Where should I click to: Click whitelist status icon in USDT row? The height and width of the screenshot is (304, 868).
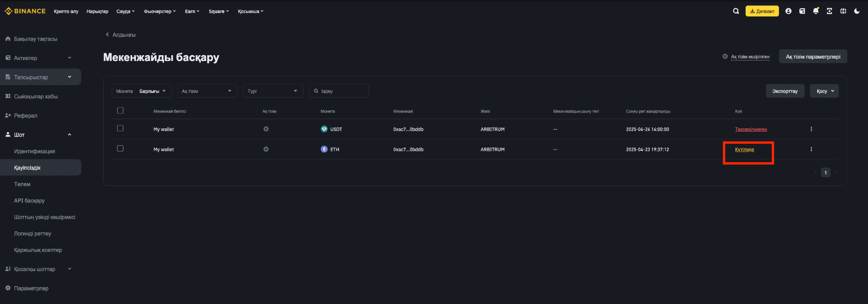pos(266,129)
